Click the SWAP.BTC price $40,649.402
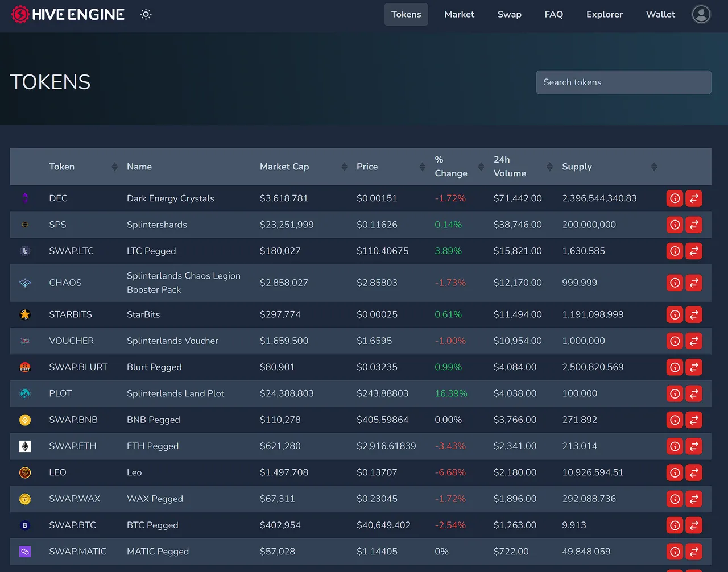 [383, 525]
